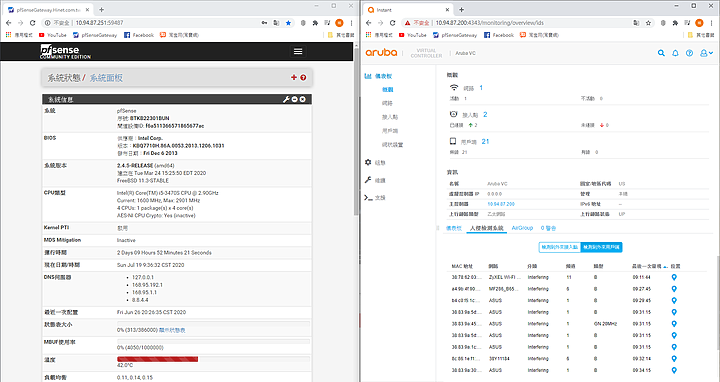Switch to detected foreign access points toggle
Viewport: 720px width, 382px height.
560,247
